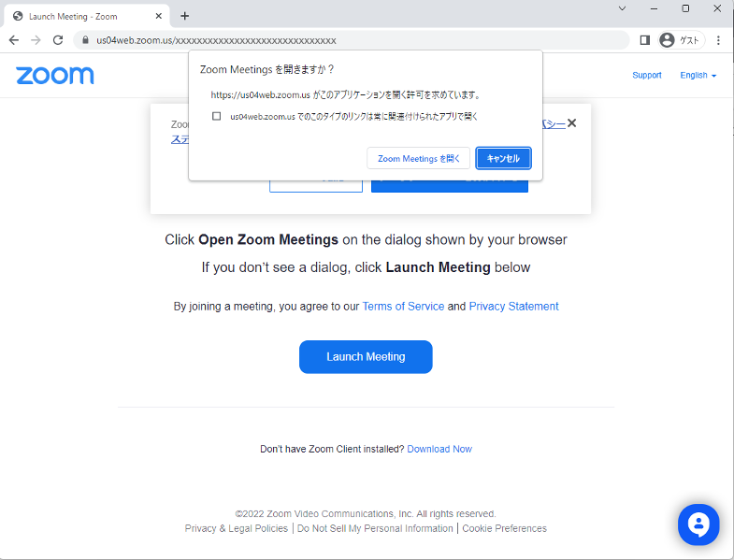Click Download Now link
This screenshot has width=734, height=560.
439,449
